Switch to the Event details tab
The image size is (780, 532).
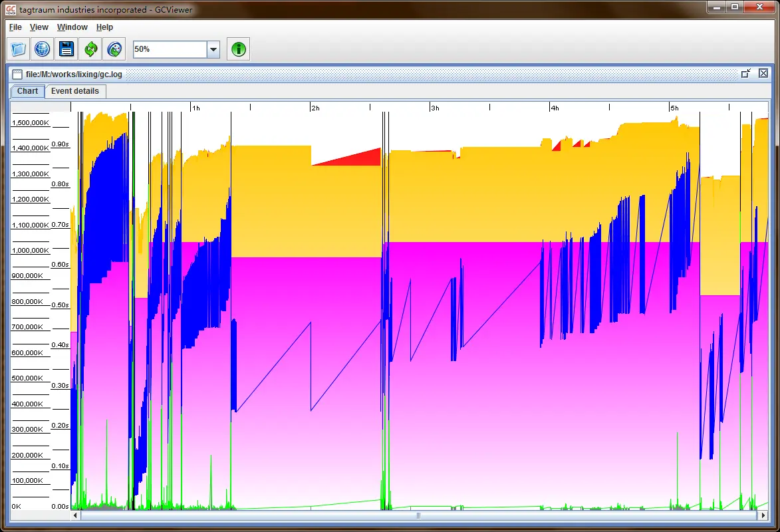coord(75,91)
